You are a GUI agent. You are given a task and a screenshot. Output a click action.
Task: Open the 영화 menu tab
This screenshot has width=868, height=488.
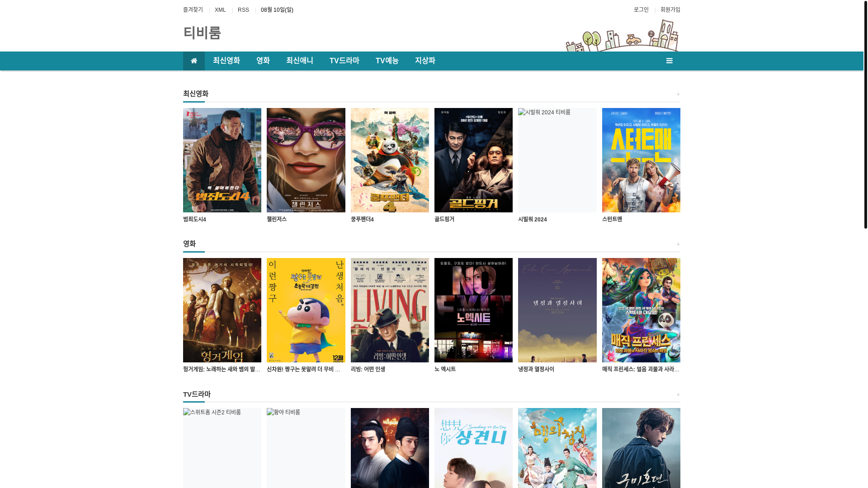pyautogui.click(x=263, y=61)
